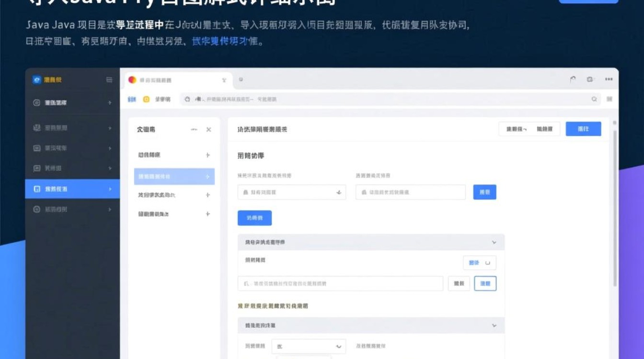
Task: Toggle the small switch beside the blue label
Action: click(488, 262)
